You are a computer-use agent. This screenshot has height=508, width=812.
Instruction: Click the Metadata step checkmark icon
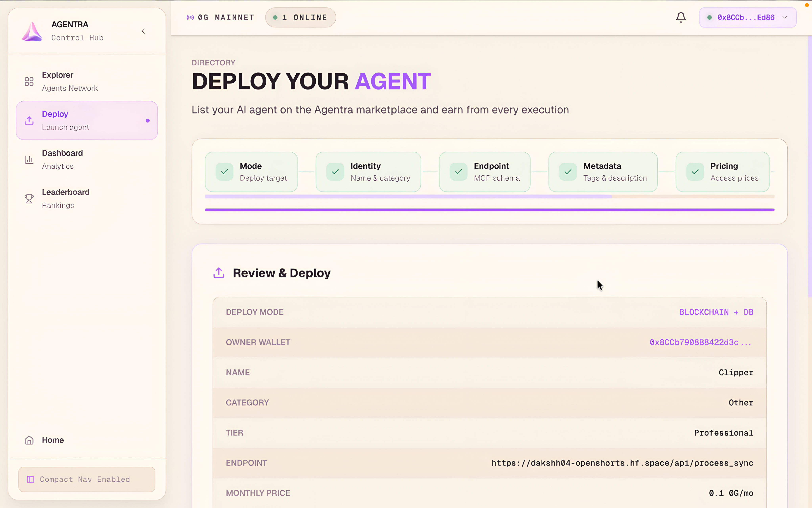coord(568,172)
